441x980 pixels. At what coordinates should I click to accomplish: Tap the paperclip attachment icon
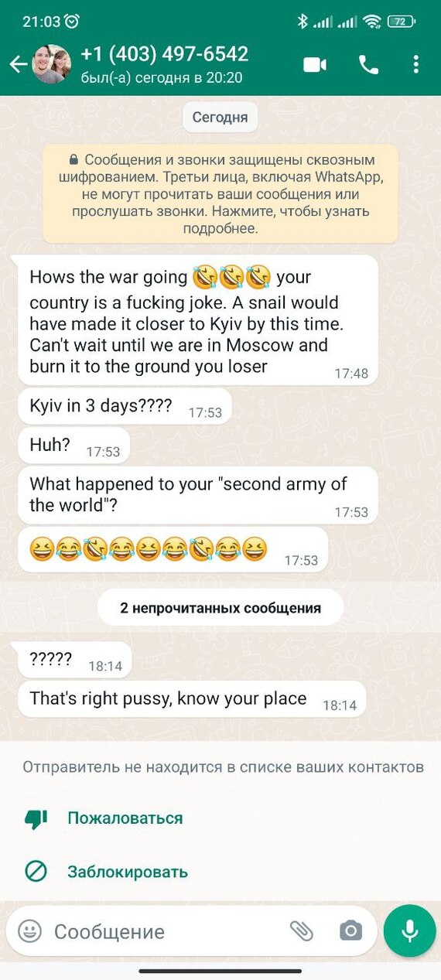(301, 930)
